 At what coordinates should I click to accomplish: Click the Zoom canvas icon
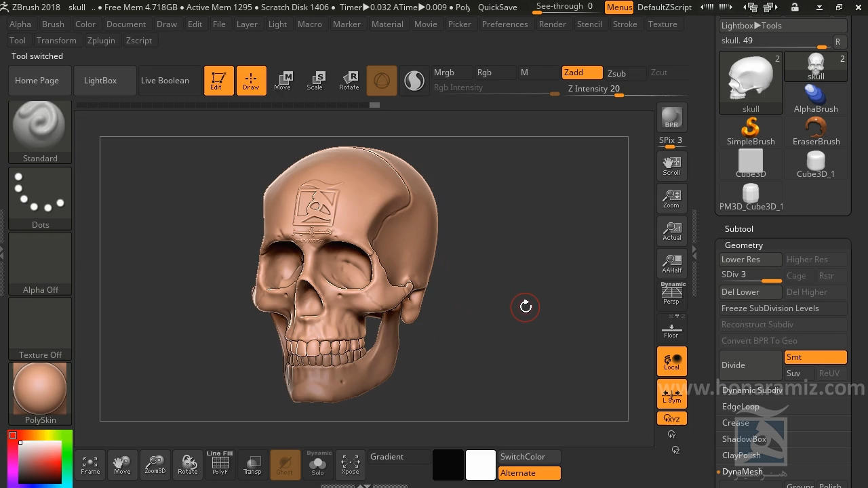(x=671, y=198)
